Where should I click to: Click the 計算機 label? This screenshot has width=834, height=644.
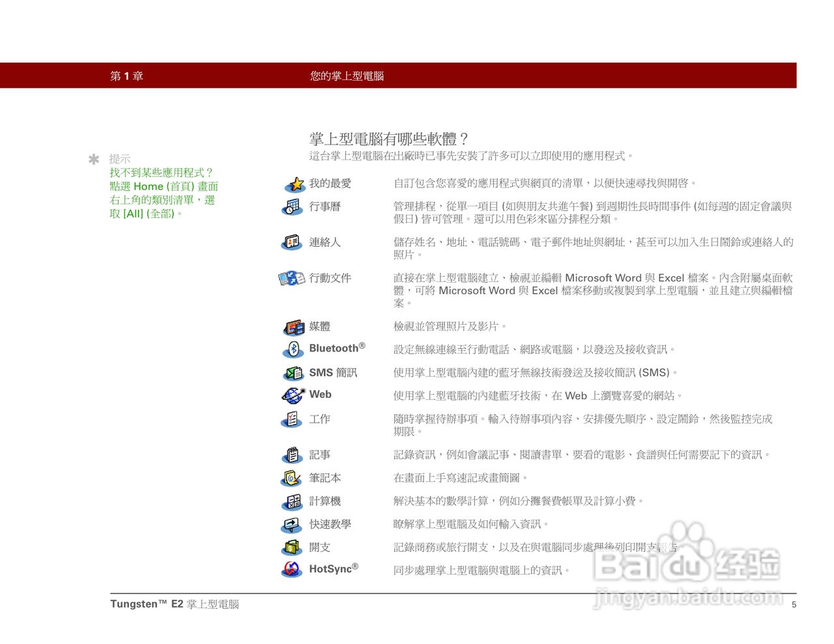pyautogui.click(x=324, y=501)
